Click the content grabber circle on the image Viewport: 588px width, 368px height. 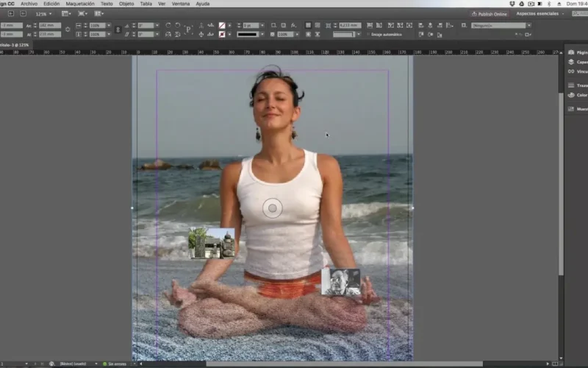click(x=273, y=208)
